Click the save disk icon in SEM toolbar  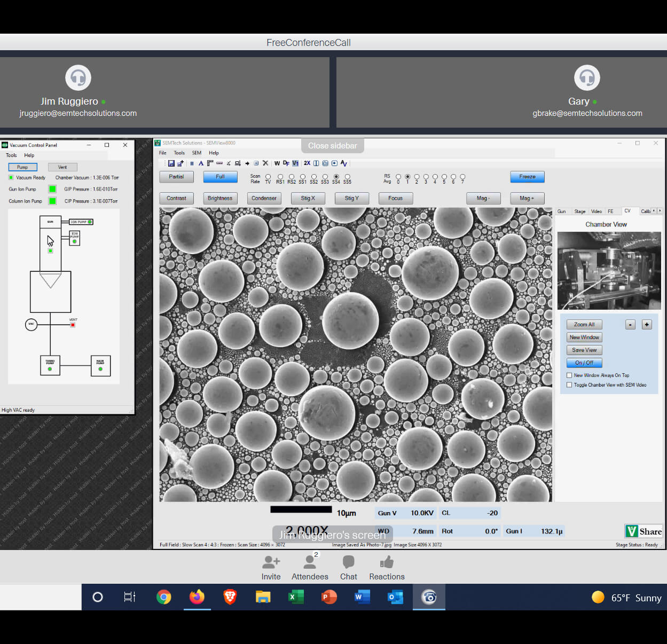171,163
